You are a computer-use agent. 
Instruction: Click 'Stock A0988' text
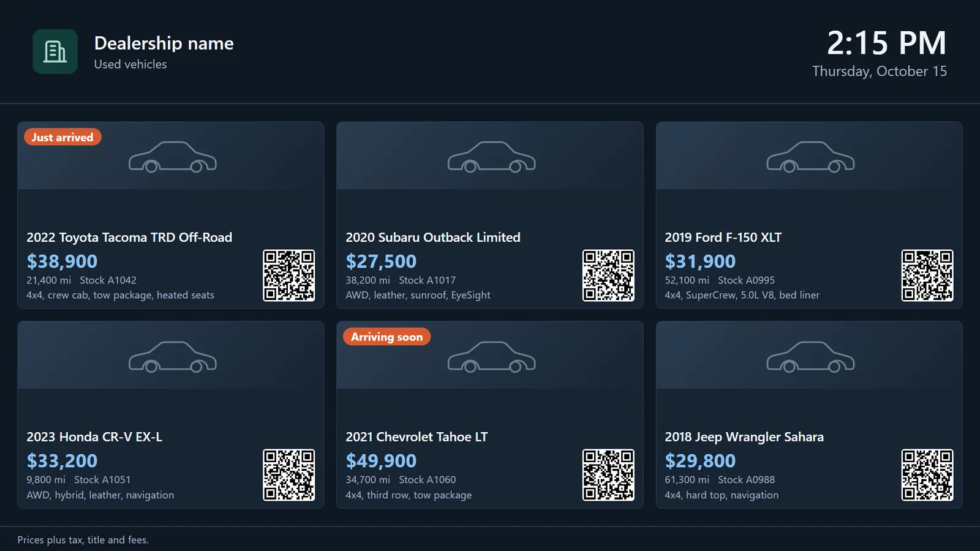746,480
